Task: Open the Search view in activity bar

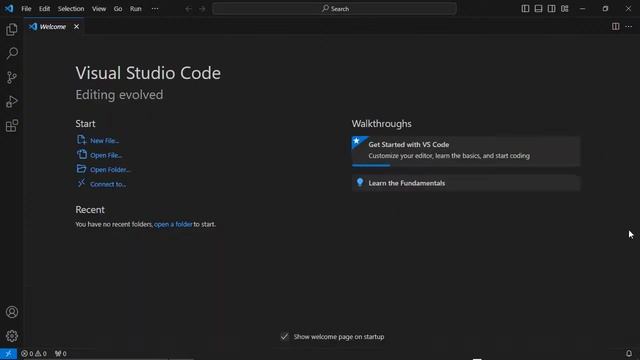Action: pos(12,53)
